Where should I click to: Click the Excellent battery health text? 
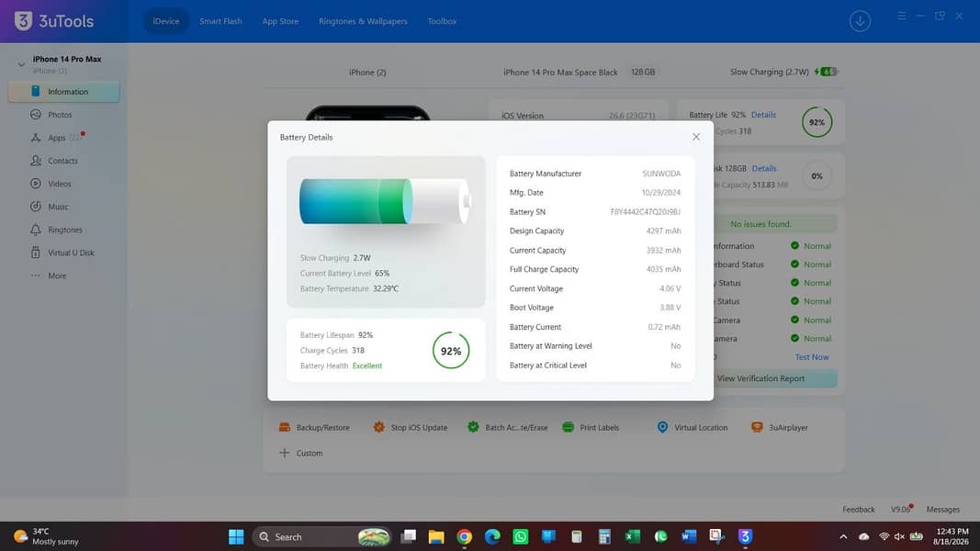366,366
